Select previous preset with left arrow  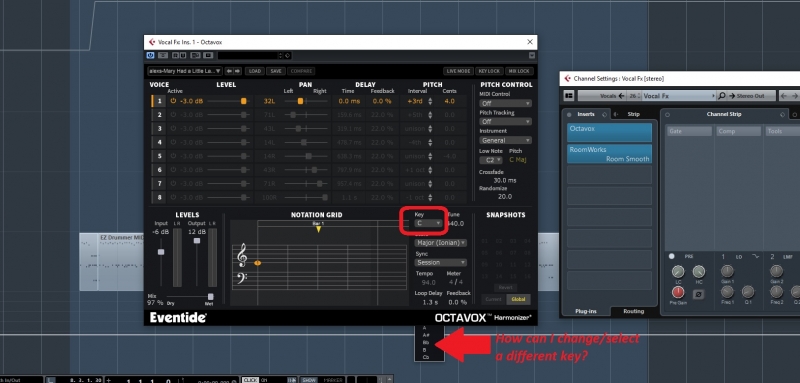[229, 71]
